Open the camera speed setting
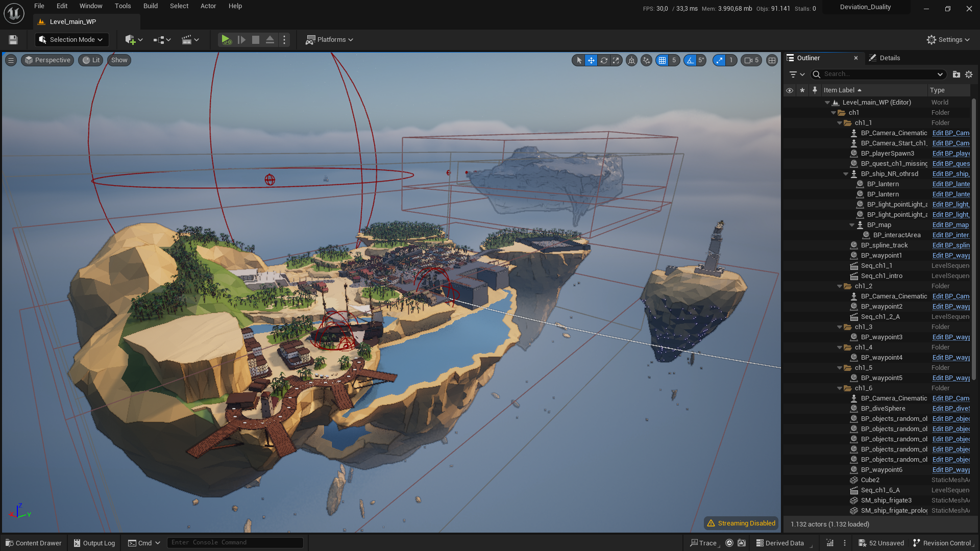This screenshot has width=980, height=551. tap(751, 60)
